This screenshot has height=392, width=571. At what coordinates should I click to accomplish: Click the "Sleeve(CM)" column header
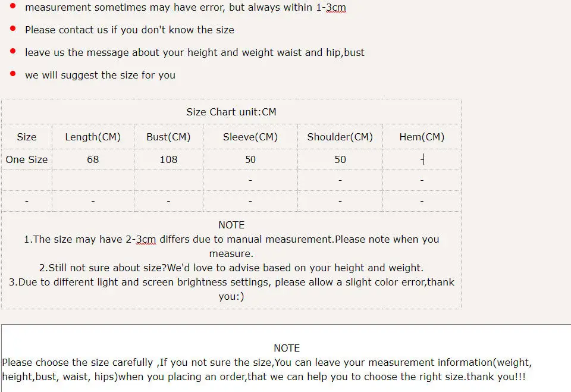pyautogui.click(x=250, y=137)
